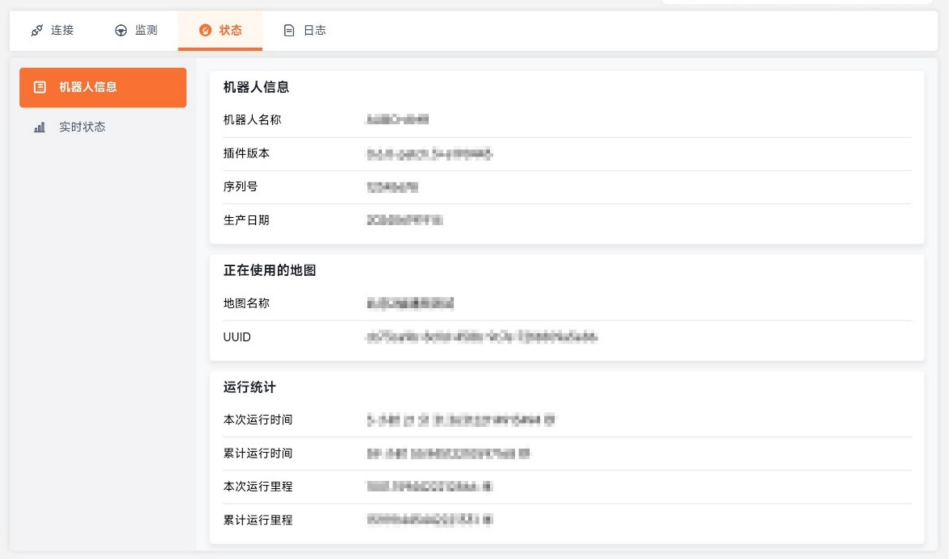Open the 日志 tab
The width and height of the screenshot is (951, 560).
point(314,30)
